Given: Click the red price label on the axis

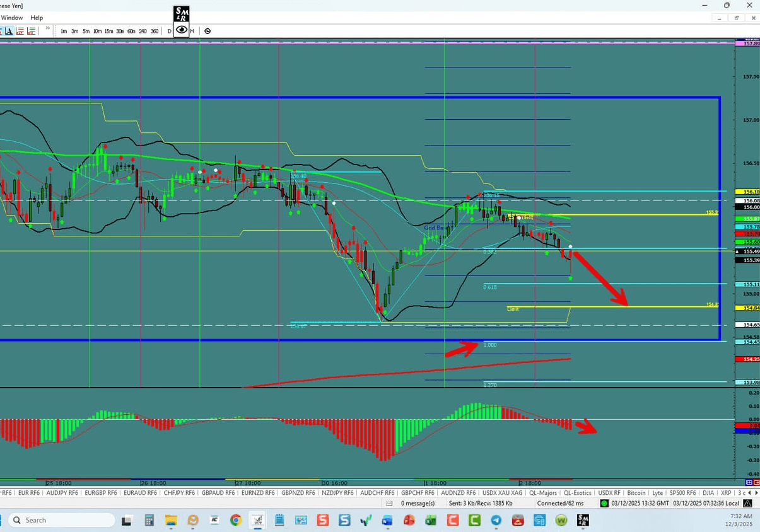Looking at the screenshot, I should [747, 359].
